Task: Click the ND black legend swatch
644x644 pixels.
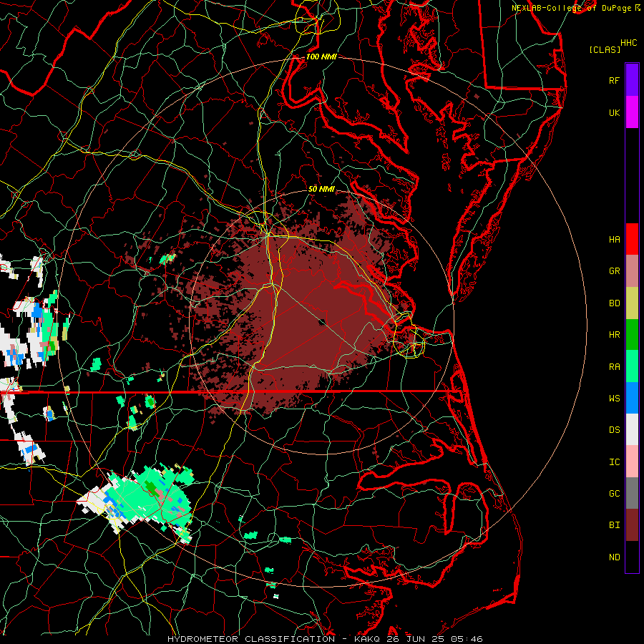Action: [x=632, y=557]
